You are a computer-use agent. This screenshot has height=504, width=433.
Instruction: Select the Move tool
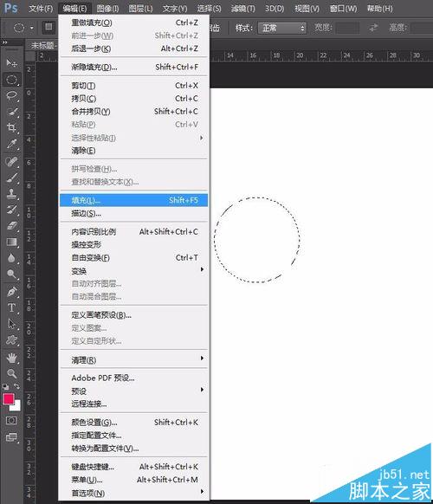pos(12,62)
